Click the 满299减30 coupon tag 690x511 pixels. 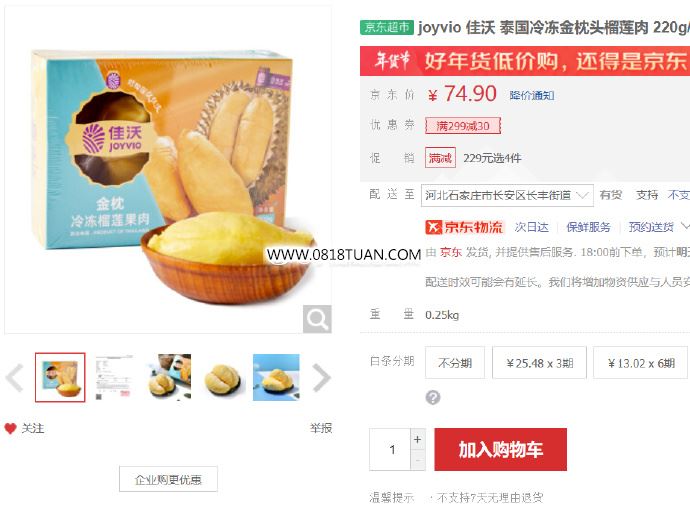pos(463,126)
